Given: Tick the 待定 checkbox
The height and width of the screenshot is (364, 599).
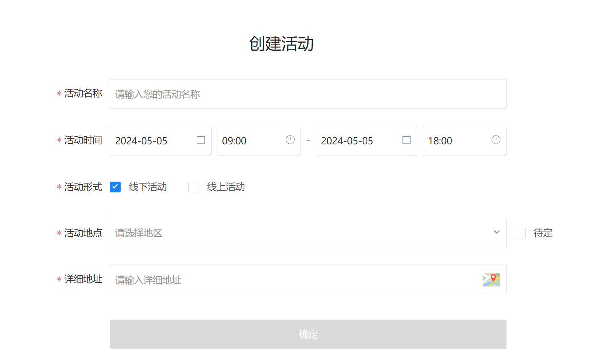Looking at the screenshot, I should click(520, 233).
